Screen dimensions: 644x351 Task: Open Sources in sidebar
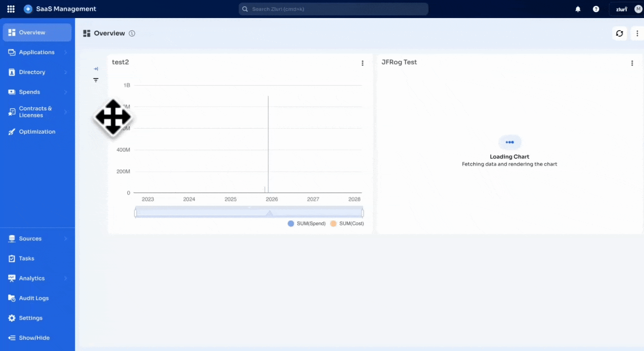point(37,238)
